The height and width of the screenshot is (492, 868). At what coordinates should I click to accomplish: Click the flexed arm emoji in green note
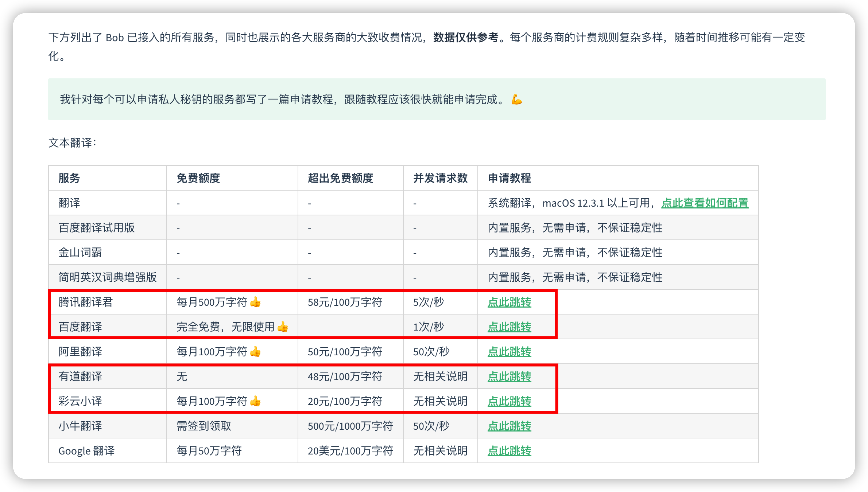[x=516, y=99]
